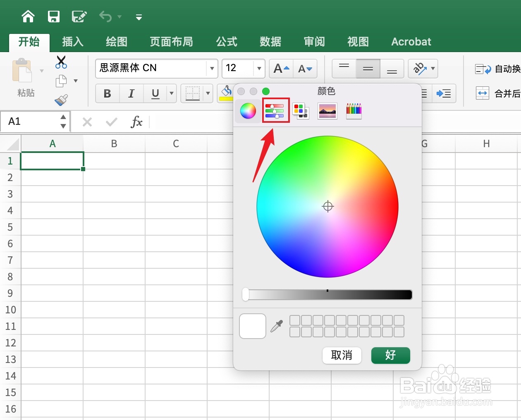This screenshot has width=521, height=420.
Task: Toggle underline formatting
Action: [x=155, y=93]
